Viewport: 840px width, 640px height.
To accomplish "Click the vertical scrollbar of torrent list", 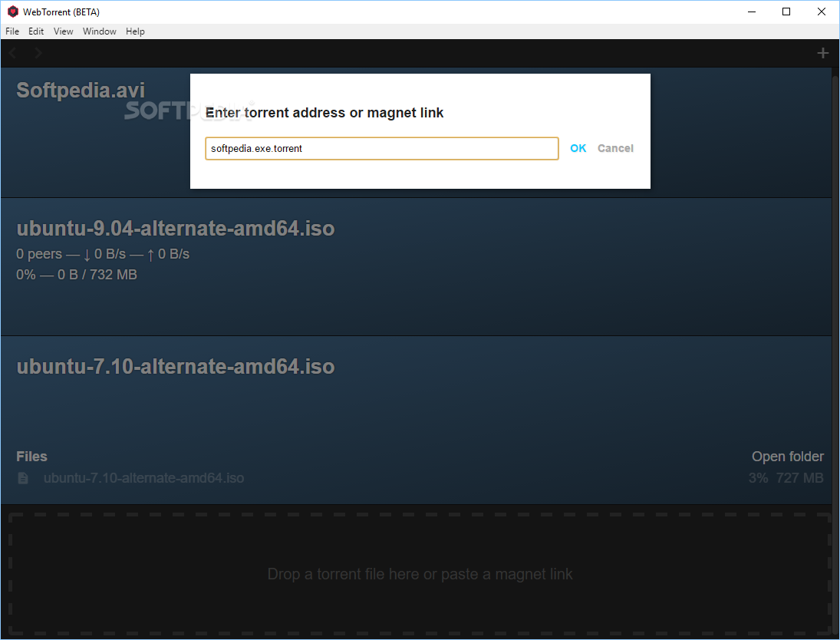I will tap(835, 354).
